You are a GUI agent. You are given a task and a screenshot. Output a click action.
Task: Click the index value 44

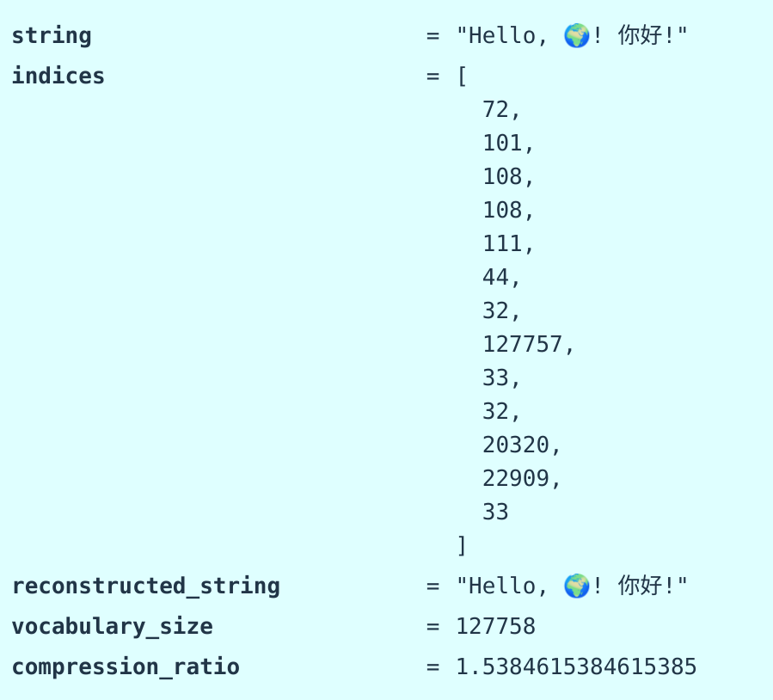[x=495, y=277]
